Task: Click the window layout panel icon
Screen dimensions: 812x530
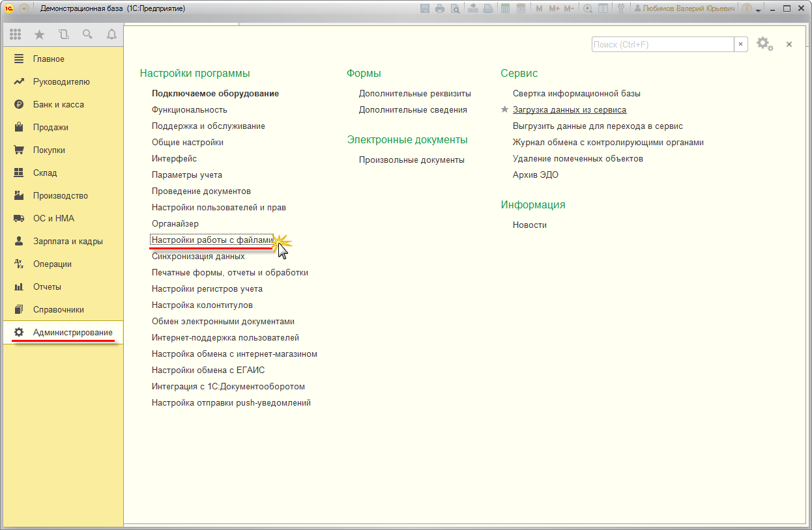Action: point(603,8)
